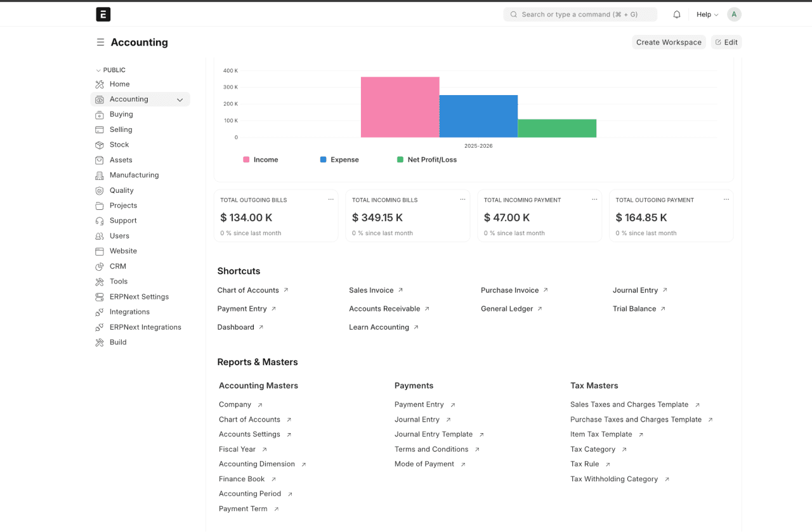Toggle sidebar with the hamburger icon
Image resolution: width=812 pixels, height=532 pixels.
tap(100, 42)
